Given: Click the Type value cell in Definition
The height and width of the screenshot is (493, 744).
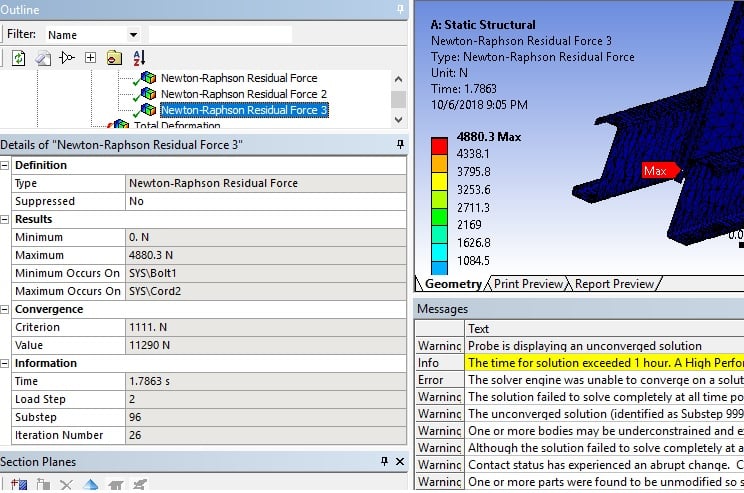Looking at the screenshot, I should click(x=266, y=183).
